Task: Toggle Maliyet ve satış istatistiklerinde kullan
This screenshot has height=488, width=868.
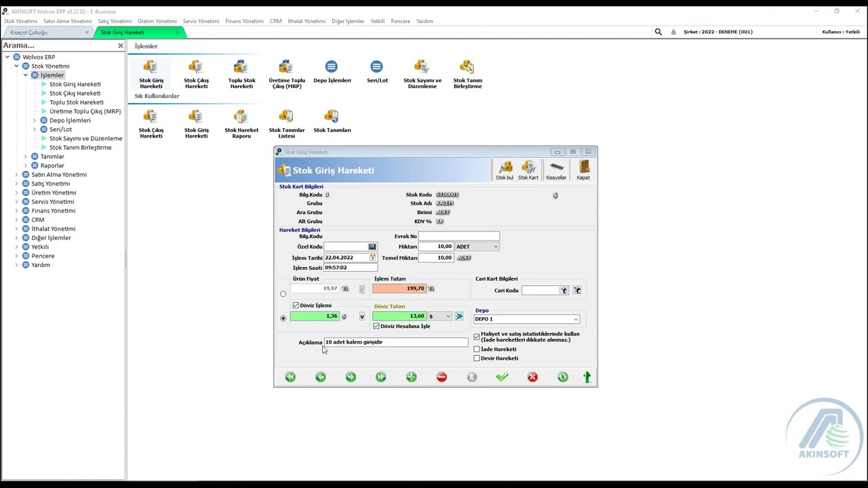Action: [x=477, y=337]
